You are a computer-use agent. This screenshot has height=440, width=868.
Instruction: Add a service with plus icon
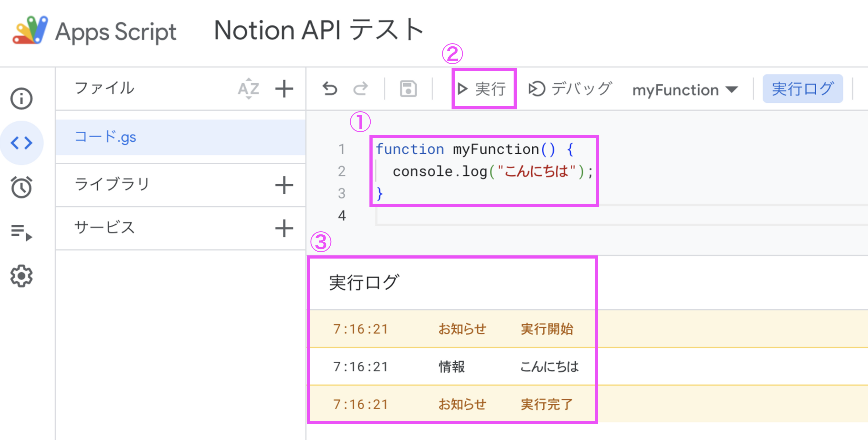pyautogui.click(x=284, y=228)
